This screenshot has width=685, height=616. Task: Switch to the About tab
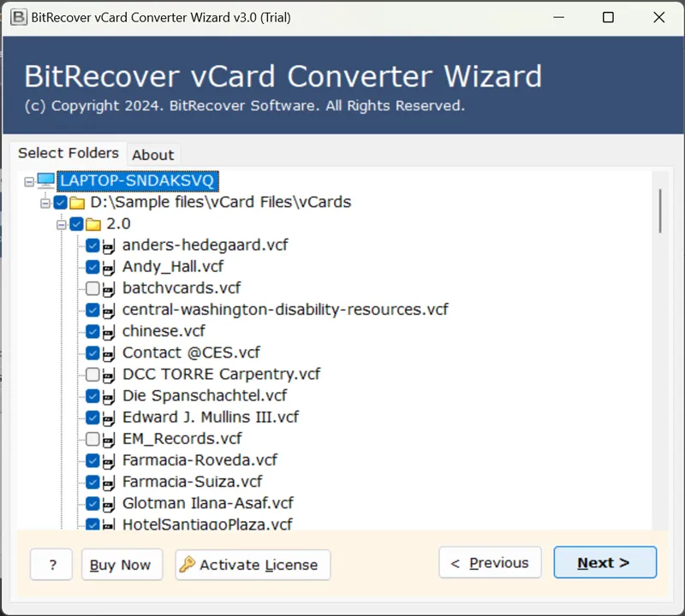coord(153,155)
